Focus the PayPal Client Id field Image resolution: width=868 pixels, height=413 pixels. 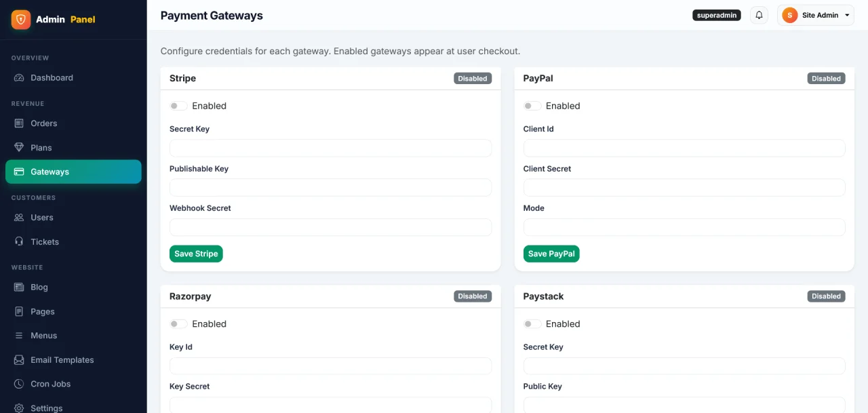[x=684, y=149]
